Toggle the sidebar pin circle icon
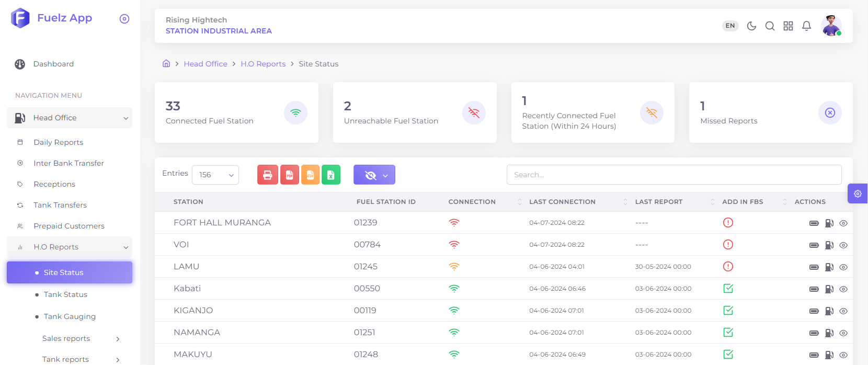 124,19
